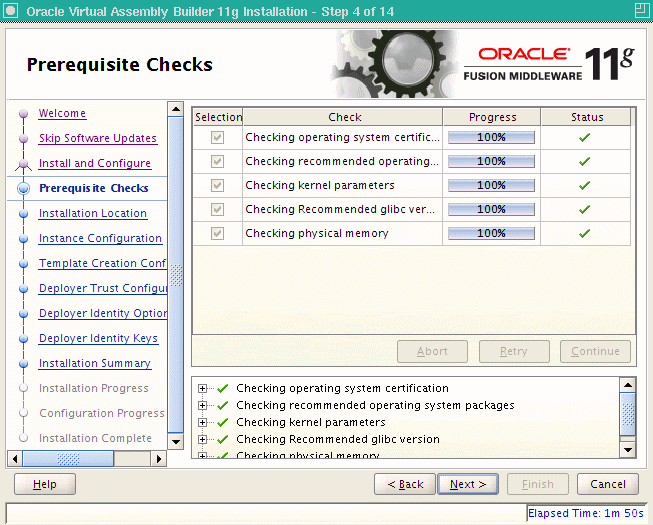Image resolution: width=653 pixels, height=525 pixels.
Task: Click progress bar for physical memory check
Action: (x=491, y=233)
